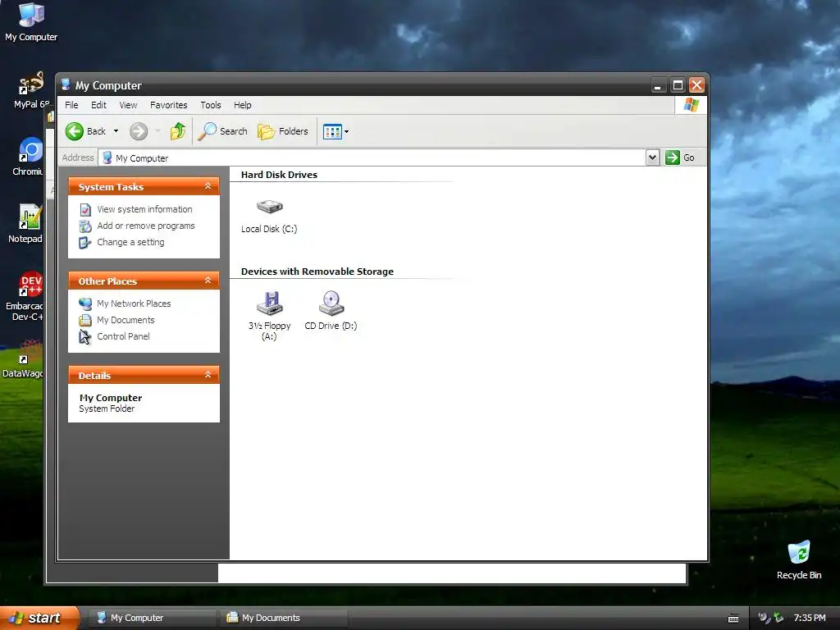Screen dimensions: 840x630
Task: Open the Edit menu
Action: pyautogui.click(x=98, y=105)
